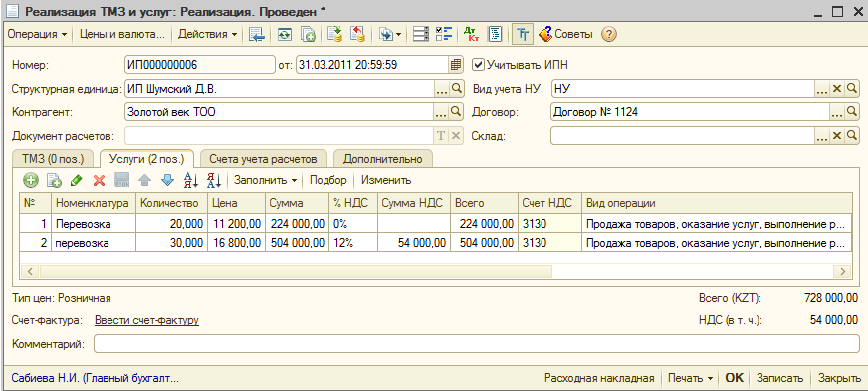Add a new row with green plus
The width and height of the screenshot is (868, 391).
pyautogui.click(x=31, y=180)
